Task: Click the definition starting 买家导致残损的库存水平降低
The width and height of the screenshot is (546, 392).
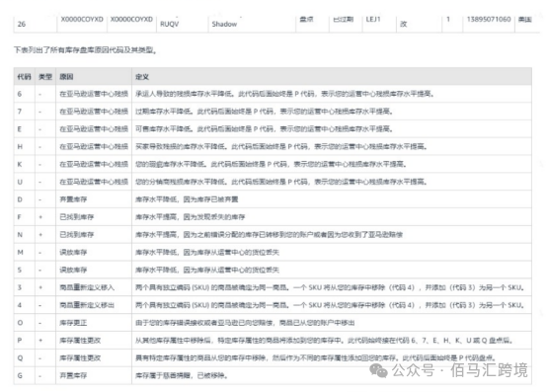Action: [281, 146]
